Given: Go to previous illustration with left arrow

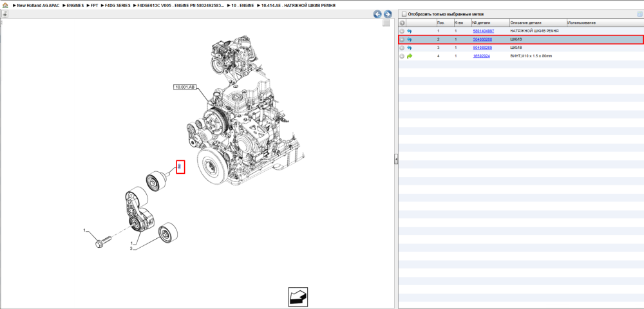Looking at the screenshot, I should [x=377, y=14].
